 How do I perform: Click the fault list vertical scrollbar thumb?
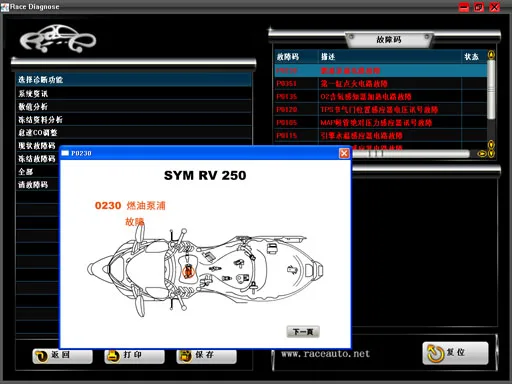pyautogui.click(x=491, y=90)
